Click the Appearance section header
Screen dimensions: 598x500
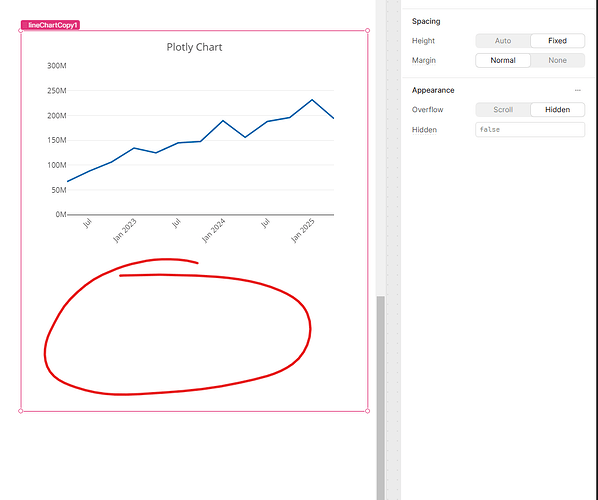[x=433, y=90]
